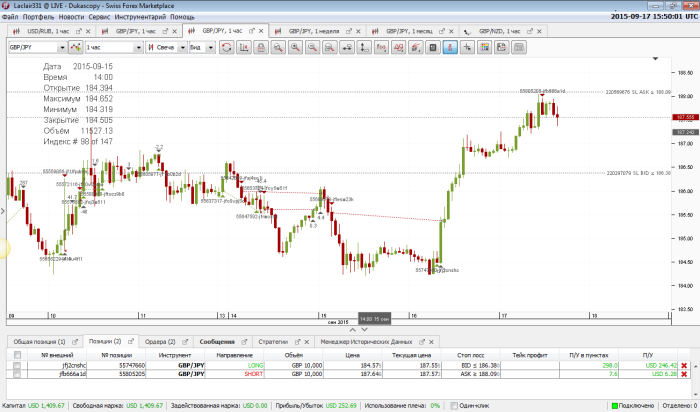Open the f(x) indicators tool
The height and width of the screenshot is (412, 700).
(x=381, y=47)
